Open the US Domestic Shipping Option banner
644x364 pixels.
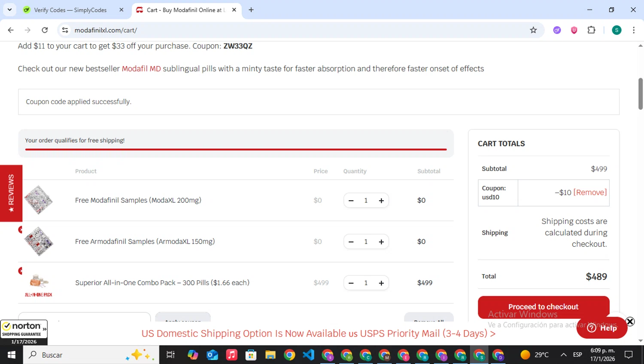tap(319, 333)
